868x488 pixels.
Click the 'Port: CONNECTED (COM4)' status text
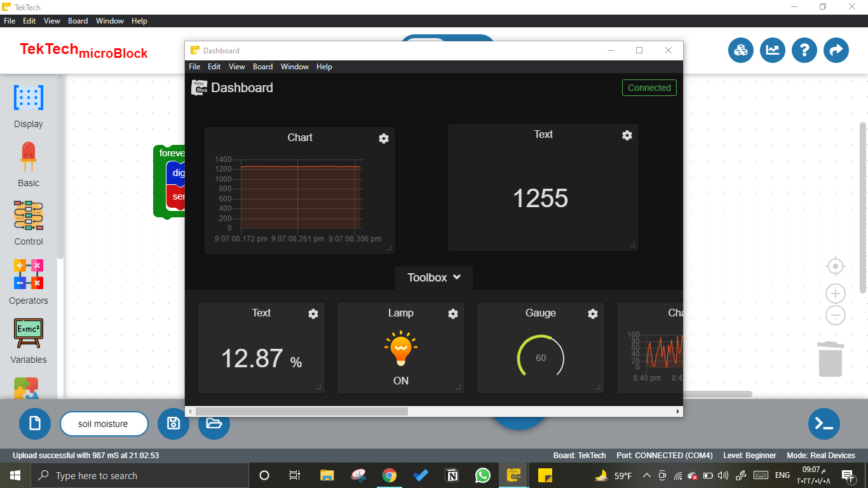point(665,456)
